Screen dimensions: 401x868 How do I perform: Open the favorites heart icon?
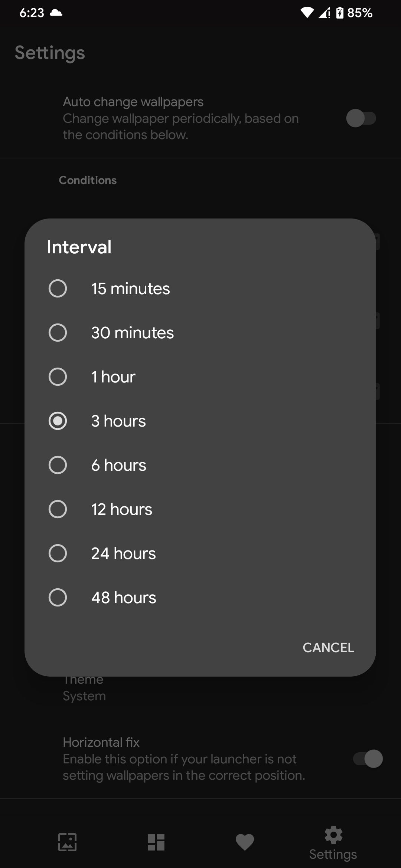pyautogui.click(x=245, y=842)
